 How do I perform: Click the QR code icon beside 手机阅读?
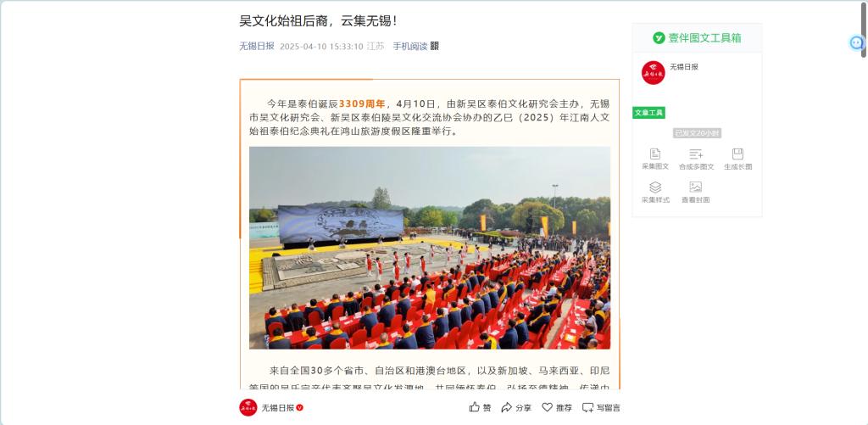tap(435, 46)
